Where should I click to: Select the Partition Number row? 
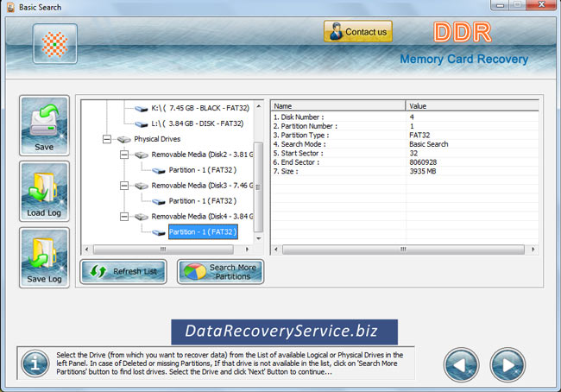tap(405, 126)
